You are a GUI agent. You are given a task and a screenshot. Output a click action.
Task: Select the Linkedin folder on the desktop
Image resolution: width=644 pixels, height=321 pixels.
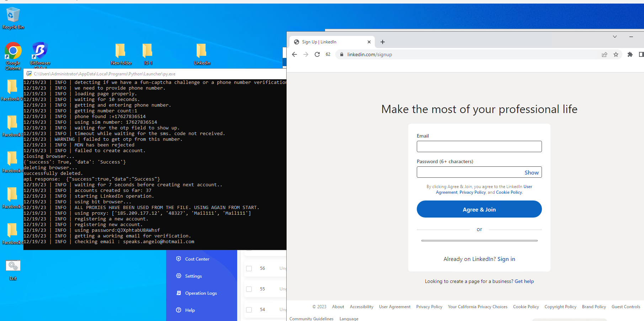pyautogui.click(x=202, y=54)
